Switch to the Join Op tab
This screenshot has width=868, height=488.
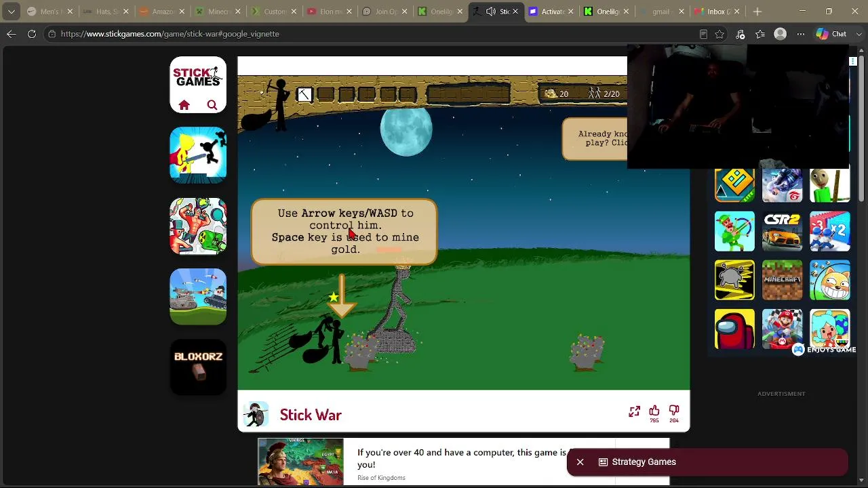tap(384, 12)
